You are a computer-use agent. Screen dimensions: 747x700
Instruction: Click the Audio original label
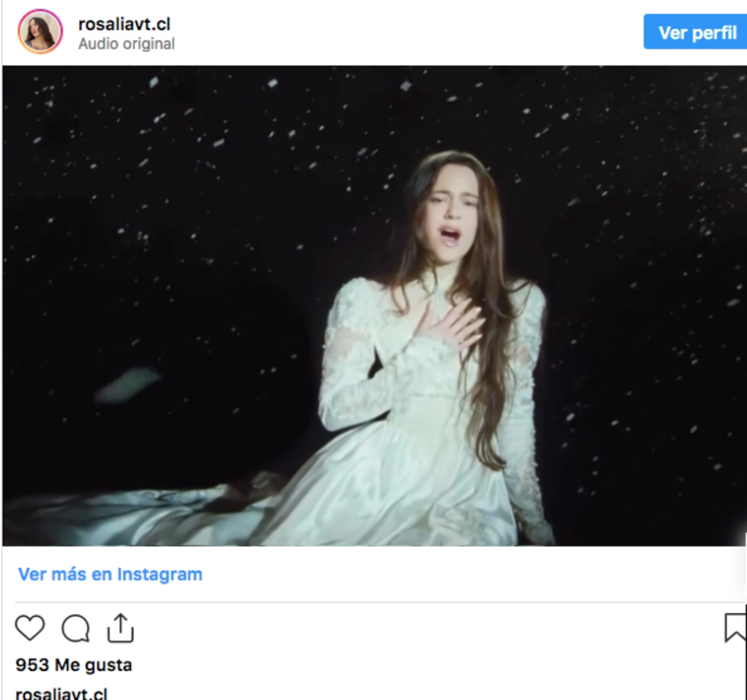click(126, 44)
